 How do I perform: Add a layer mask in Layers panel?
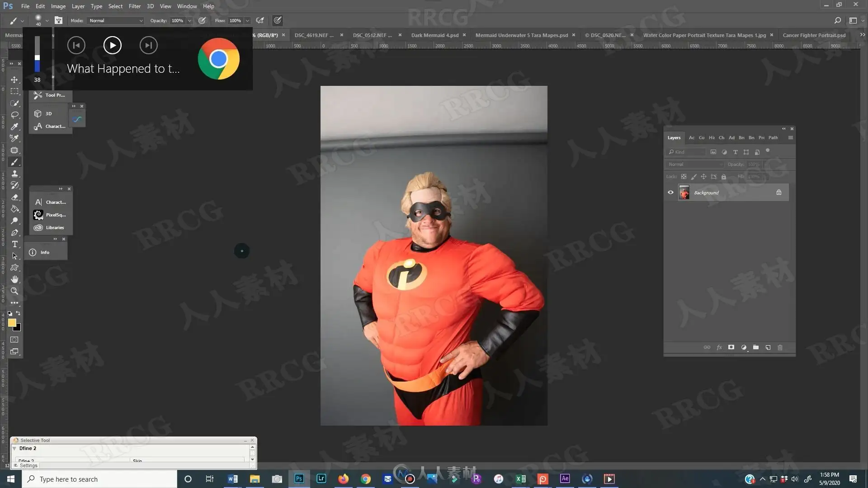pos(731,347)
